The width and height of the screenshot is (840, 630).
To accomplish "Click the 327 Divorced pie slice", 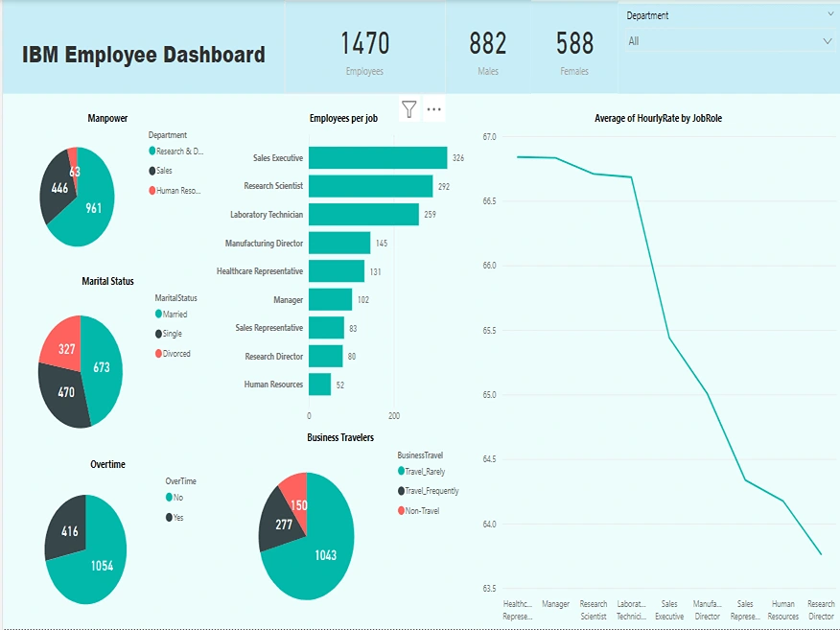I will click(63, 345).
